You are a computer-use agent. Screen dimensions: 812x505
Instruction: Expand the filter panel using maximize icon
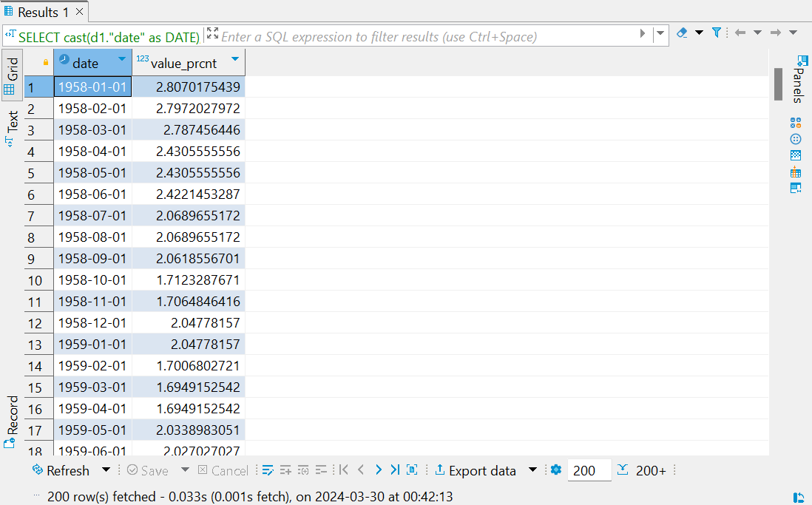pyautogui.click(x=212, y=33)
